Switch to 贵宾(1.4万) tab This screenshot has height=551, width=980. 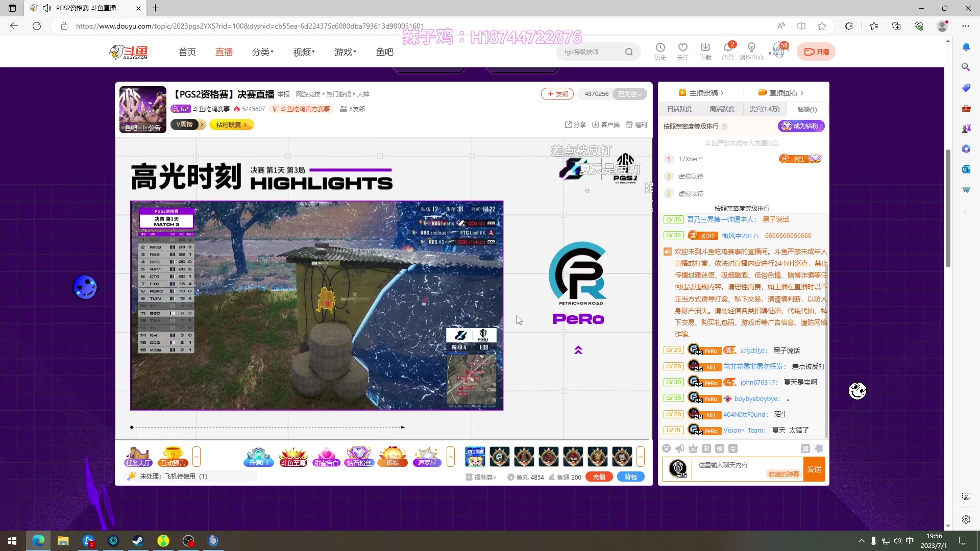(x=765, y=109)
